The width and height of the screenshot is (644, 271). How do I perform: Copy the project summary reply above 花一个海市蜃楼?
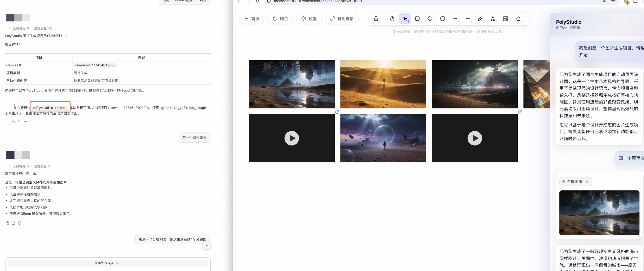pyautogui.click(x=7, y=121)
